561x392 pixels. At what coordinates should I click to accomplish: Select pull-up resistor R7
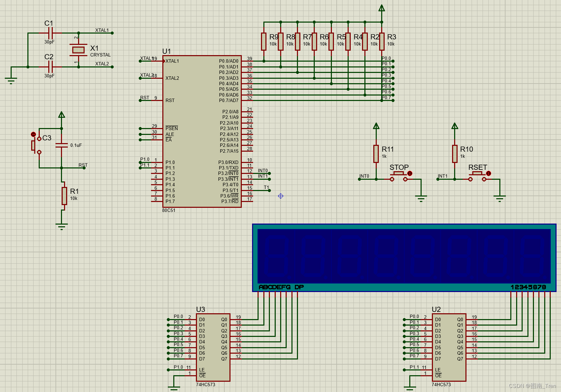(x=297, y=41)
